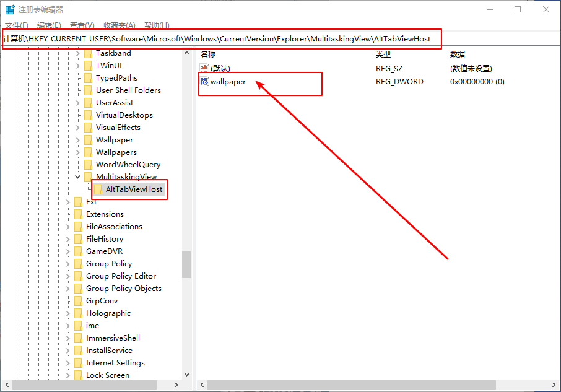Click the Registry Editor app icon in title bar

point(10,9)
